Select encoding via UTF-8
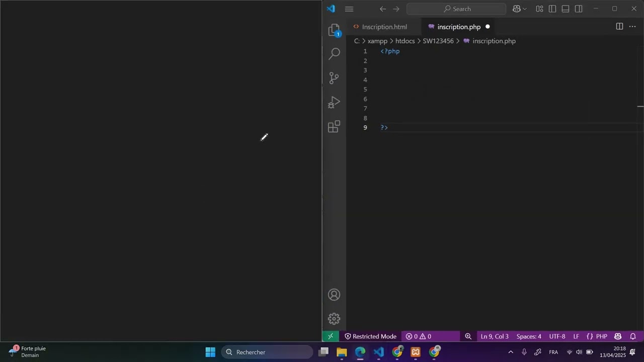644x362 pixels. point(557,336)
